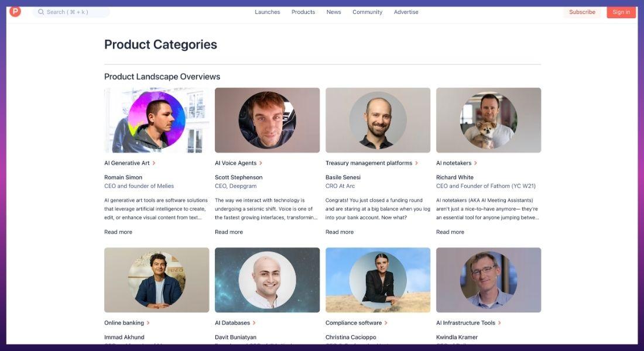The image size is (644, 351).
Task: Click chevron next to AI notetakers
Action: [476, 163]
